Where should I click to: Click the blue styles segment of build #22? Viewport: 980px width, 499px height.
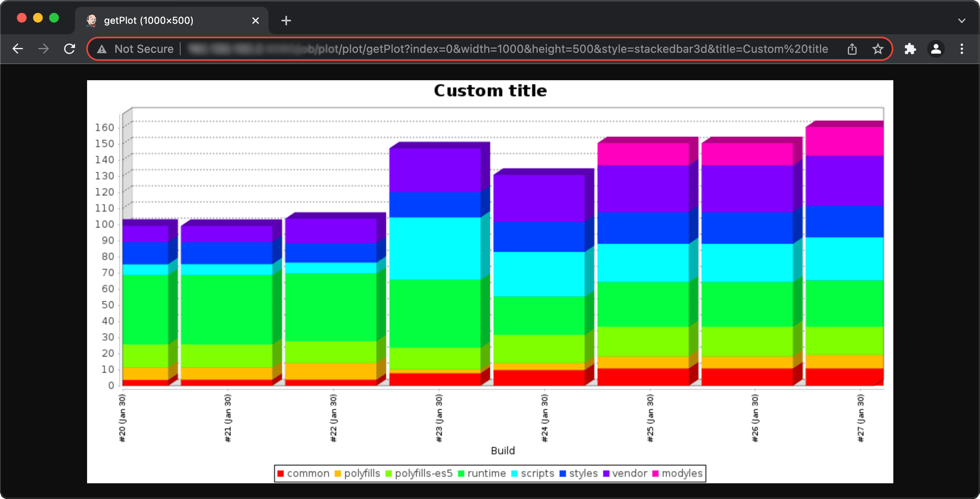pyautogui.click(x=331, y=253)
